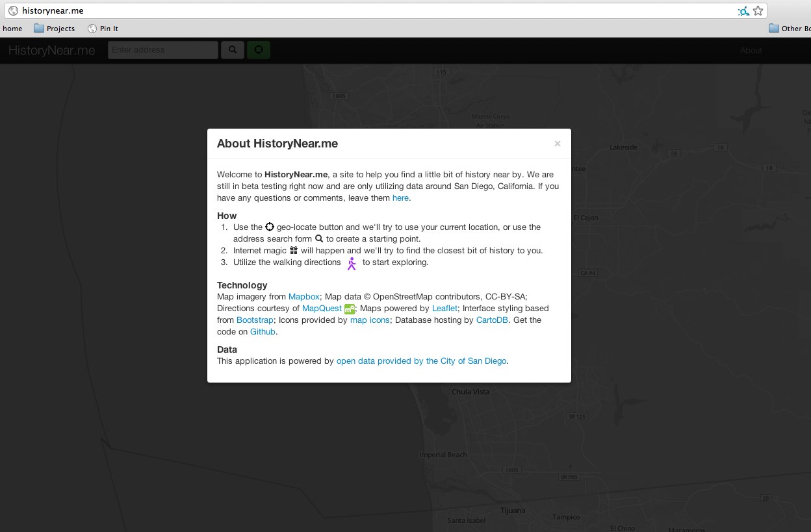The image size is (811, 532).
Task: Click the 'Lakeside' map label
Action: pyautogui.click(x=624, y=147)
